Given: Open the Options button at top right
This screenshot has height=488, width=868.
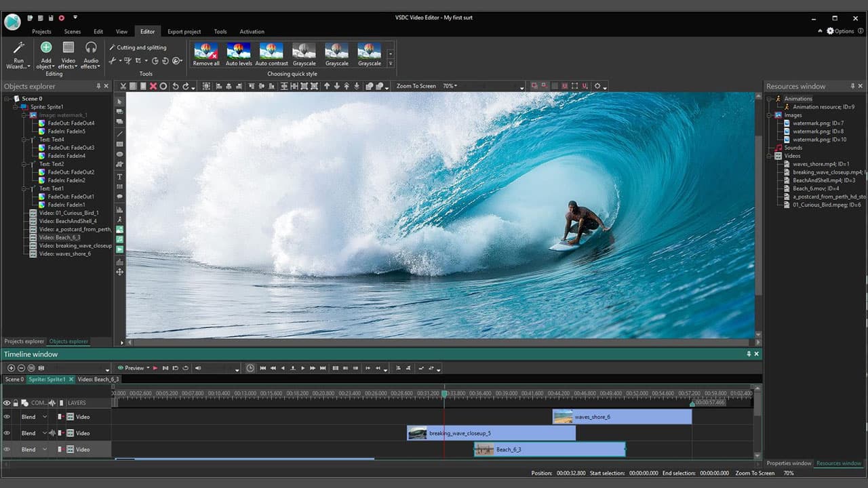Looking at the screenshot, I should (840, 31).
